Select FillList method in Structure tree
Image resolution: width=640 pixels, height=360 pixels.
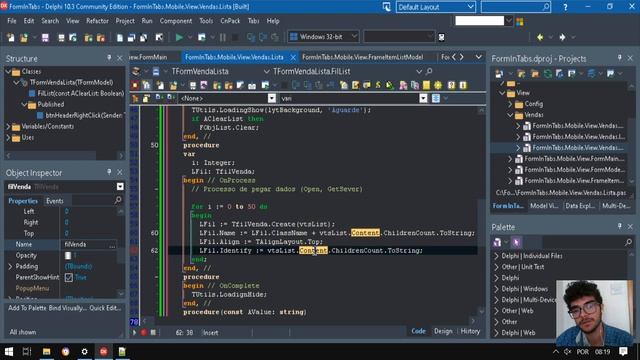(x=81, y=93)
